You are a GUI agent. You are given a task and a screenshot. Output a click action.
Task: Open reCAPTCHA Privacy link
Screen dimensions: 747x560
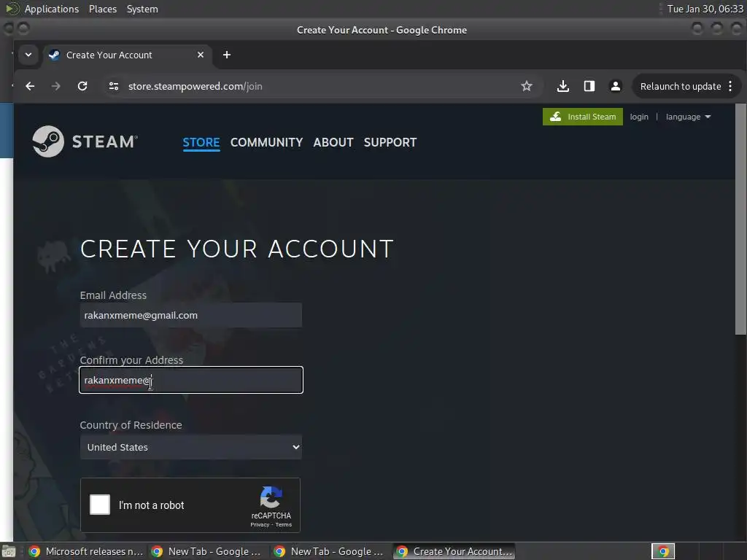pyautogui.click(x=260, y=525)
